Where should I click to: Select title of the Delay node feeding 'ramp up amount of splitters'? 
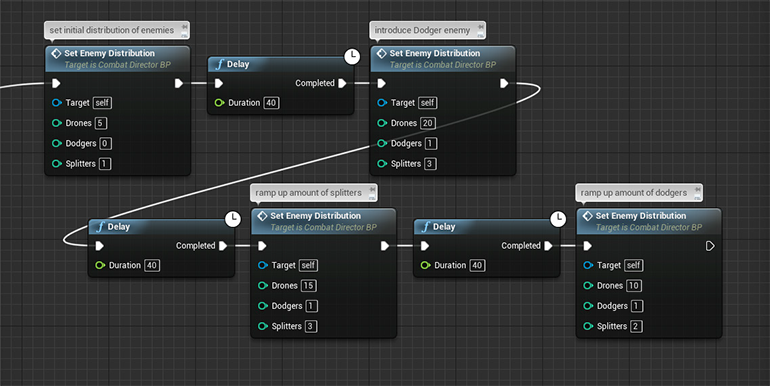[119, 226]
